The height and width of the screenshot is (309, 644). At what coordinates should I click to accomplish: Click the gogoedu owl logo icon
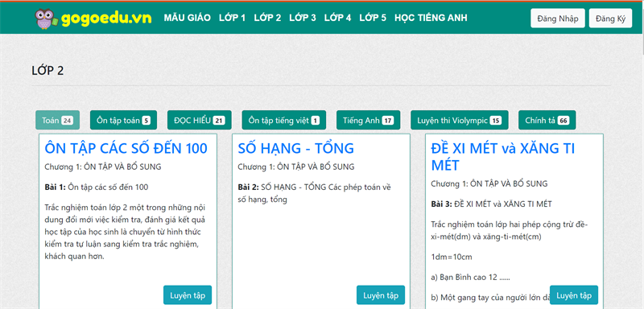pos(47,19)
